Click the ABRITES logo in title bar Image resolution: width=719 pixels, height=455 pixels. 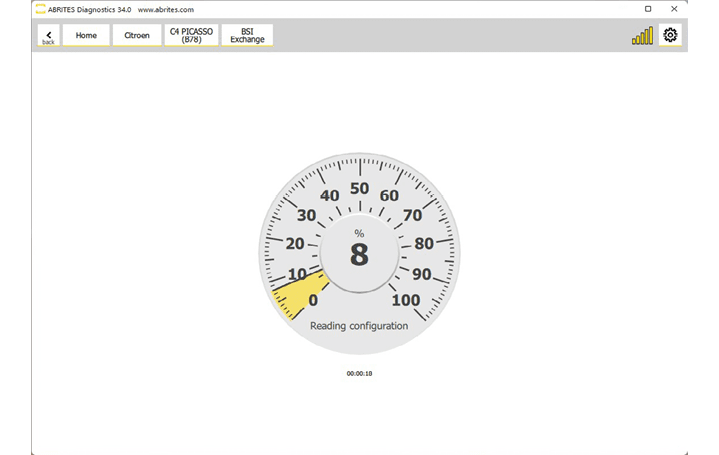[40, 9]
